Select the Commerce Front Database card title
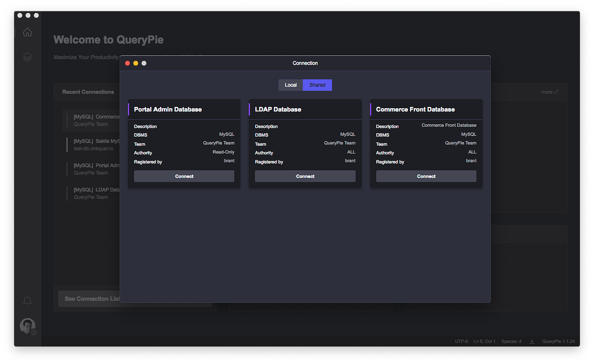The image size is (594, 364). pos(415,109)
